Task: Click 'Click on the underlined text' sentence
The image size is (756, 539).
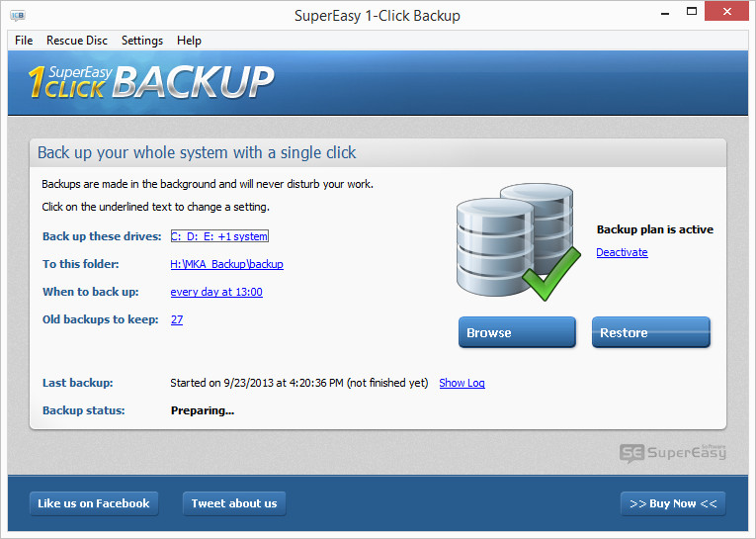Action: click(x=156, y=207)
